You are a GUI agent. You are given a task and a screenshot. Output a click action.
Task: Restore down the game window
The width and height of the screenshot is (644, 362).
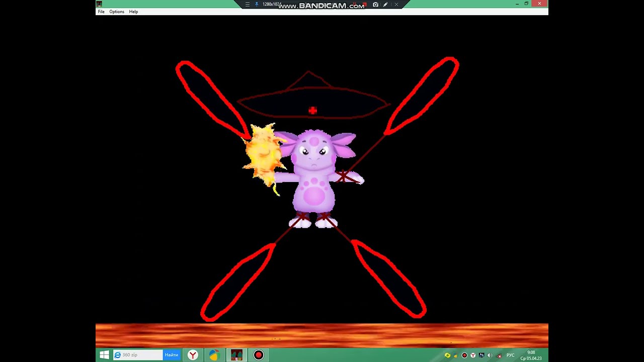coord(526,4)
